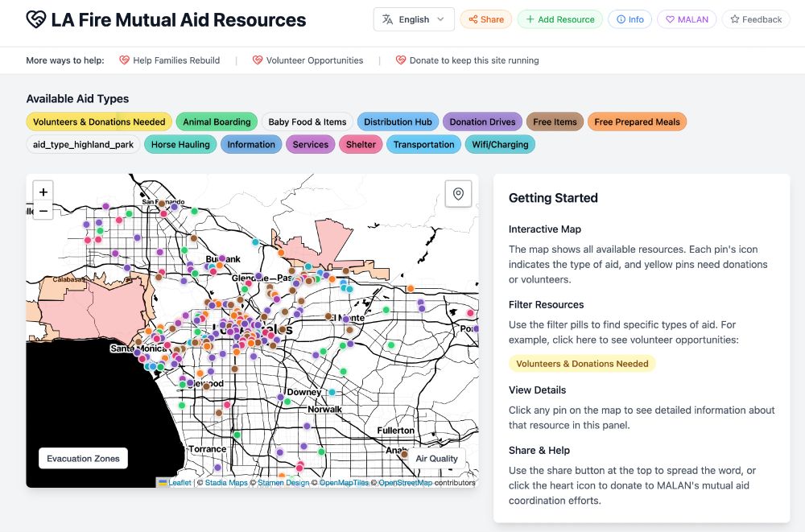
Task: Click the locate-me pin icon on the map
Action: 459,194
